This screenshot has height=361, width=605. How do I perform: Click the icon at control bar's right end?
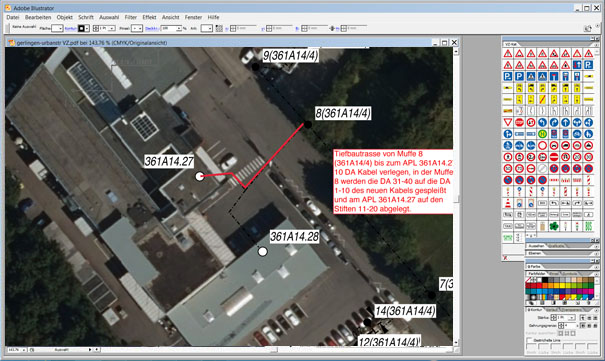587,28
